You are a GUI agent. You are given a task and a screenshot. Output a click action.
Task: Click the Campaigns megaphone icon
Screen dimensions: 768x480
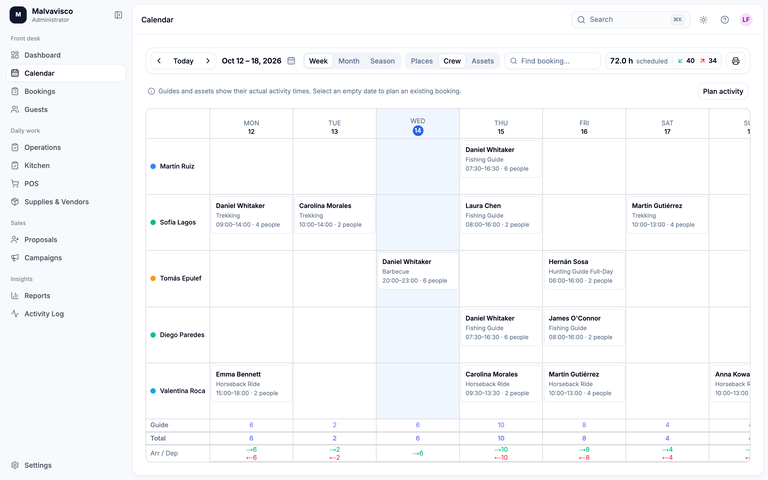click(x=15, y=258)
